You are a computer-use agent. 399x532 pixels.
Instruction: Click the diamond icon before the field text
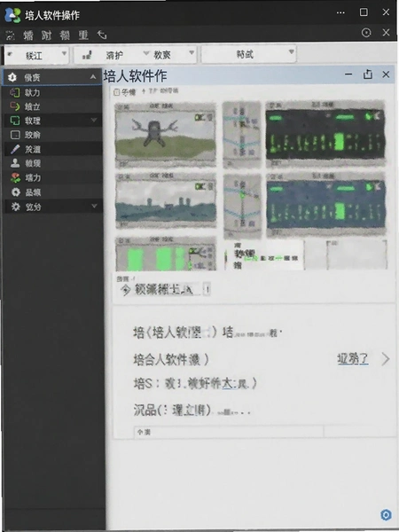click(x=126, y=290)
